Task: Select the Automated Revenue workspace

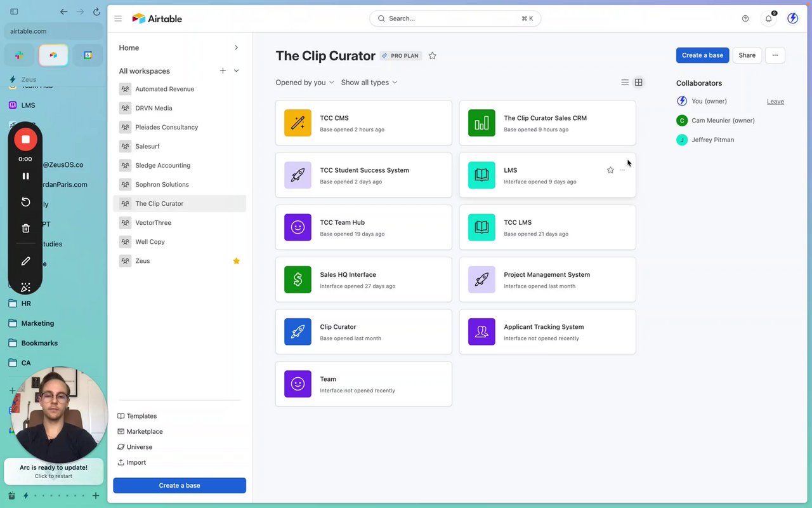Action: (x=180, y=89)
